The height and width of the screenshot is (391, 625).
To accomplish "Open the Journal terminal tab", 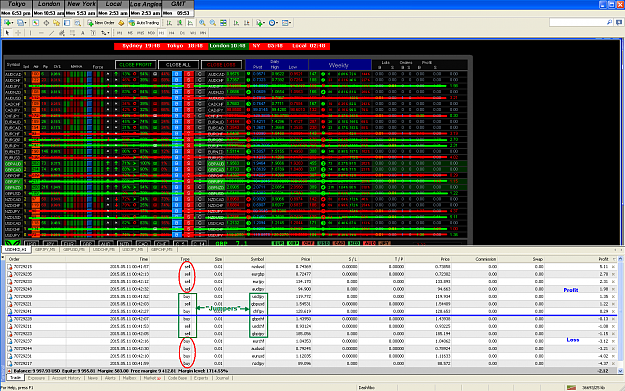I will coord(222,378).
